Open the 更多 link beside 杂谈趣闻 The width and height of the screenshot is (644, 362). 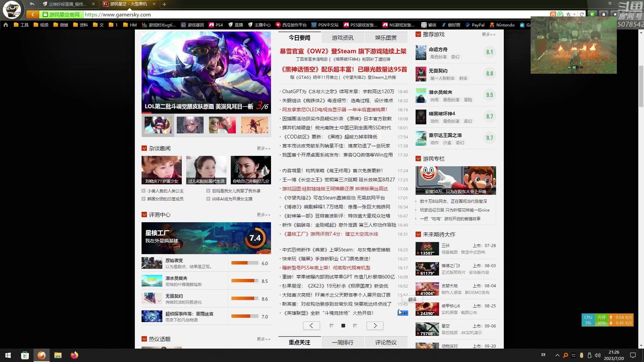click(x=263, y=148)
